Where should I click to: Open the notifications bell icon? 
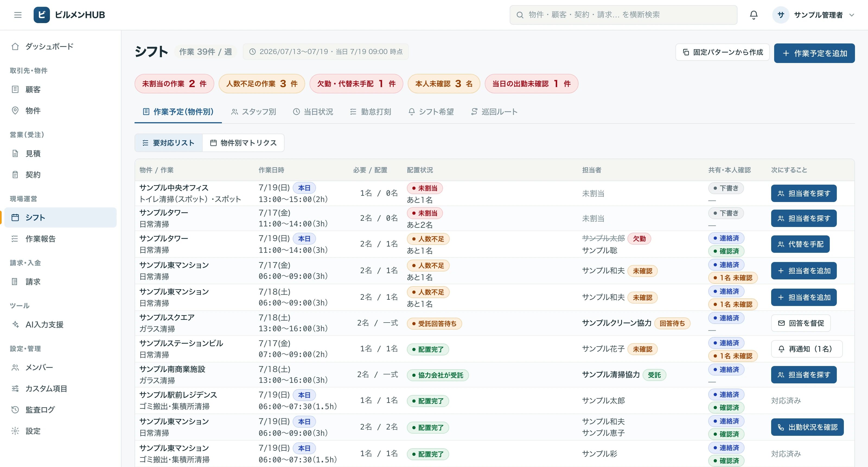click(x=754, y=15)
